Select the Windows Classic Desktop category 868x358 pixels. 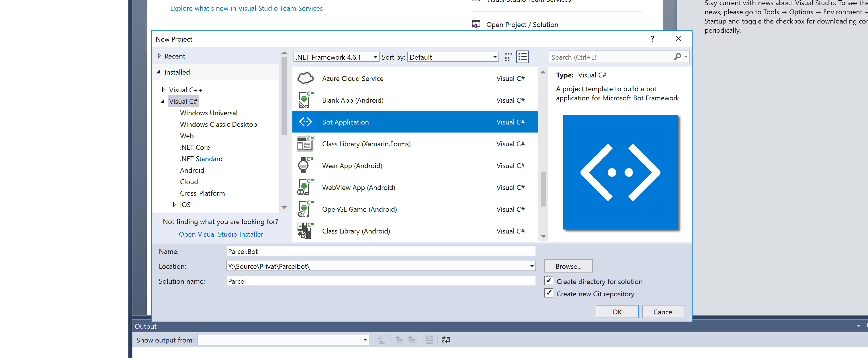point(218,124)
